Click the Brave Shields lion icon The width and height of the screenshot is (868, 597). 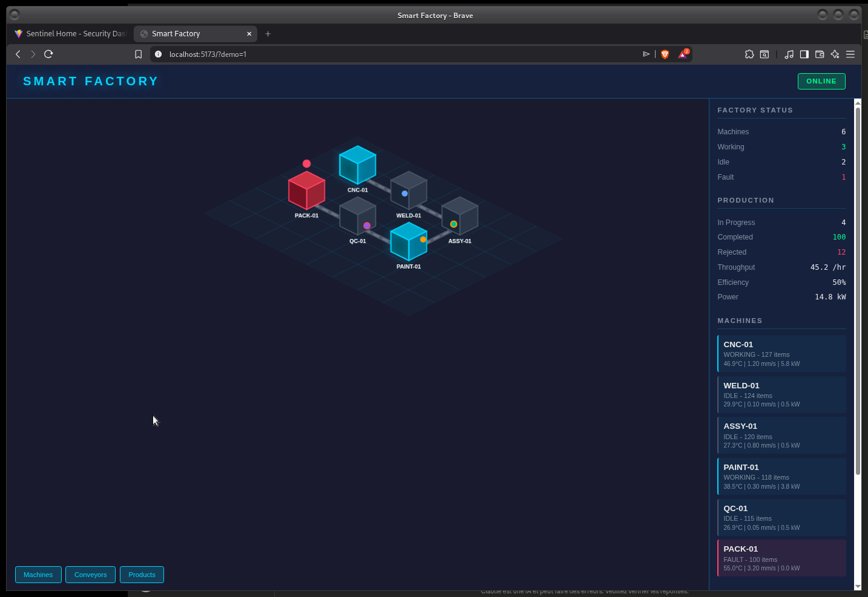click(665, 54)
